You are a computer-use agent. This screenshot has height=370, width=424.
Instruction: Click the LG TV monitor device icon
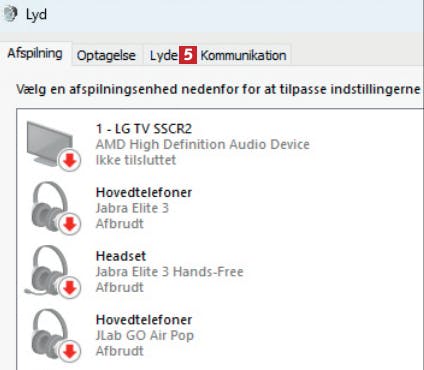click(50, 143)
